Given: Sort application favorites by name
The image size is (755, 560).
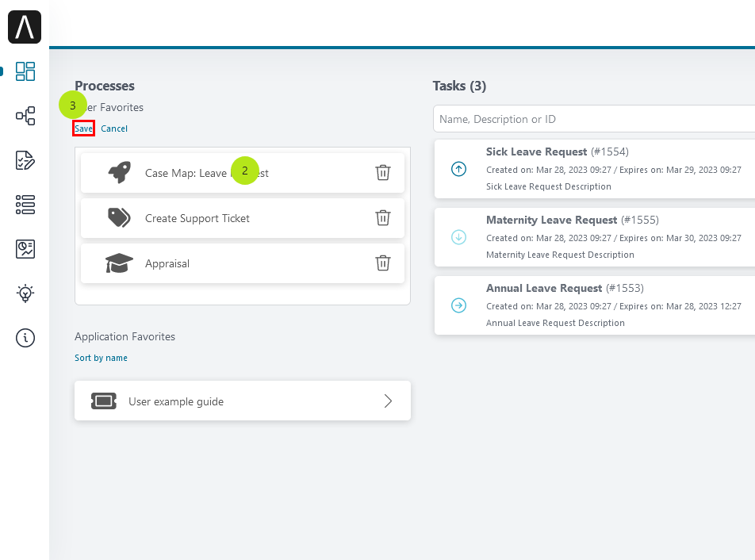Looking at the screenshot, I should click(x=102, y=358).
